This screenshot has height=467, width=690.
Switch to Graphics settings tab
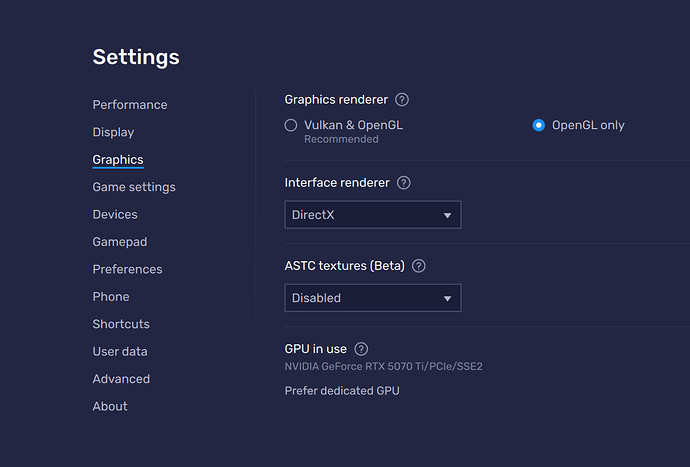point(118,160)
